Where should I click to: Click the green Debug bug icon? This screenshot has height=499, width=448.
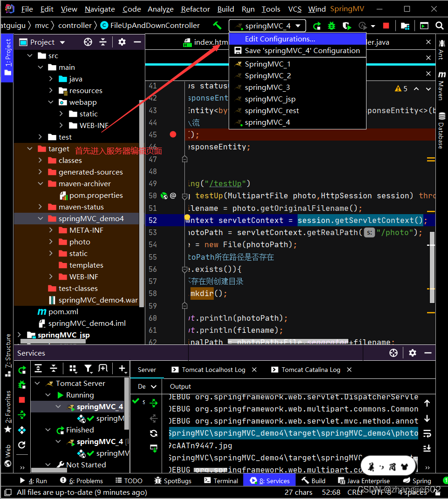coord(332,26)
